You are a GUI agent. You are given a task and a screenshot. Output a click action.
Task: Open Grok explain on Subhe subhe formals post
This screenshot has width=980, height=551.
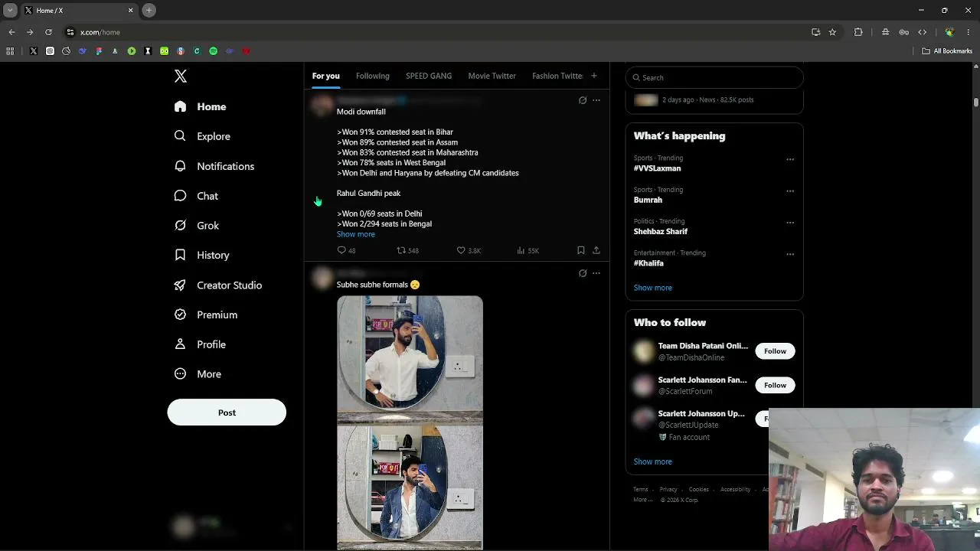(583, 273)
